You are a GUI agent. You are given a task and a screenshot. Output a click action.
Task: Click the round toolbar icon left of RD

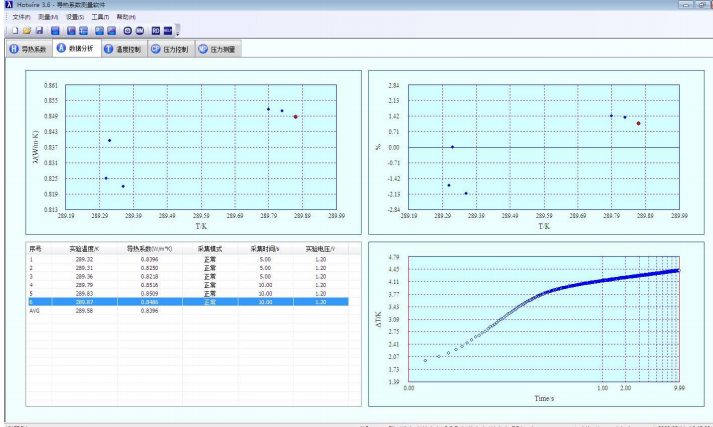(x=140, y=30)
